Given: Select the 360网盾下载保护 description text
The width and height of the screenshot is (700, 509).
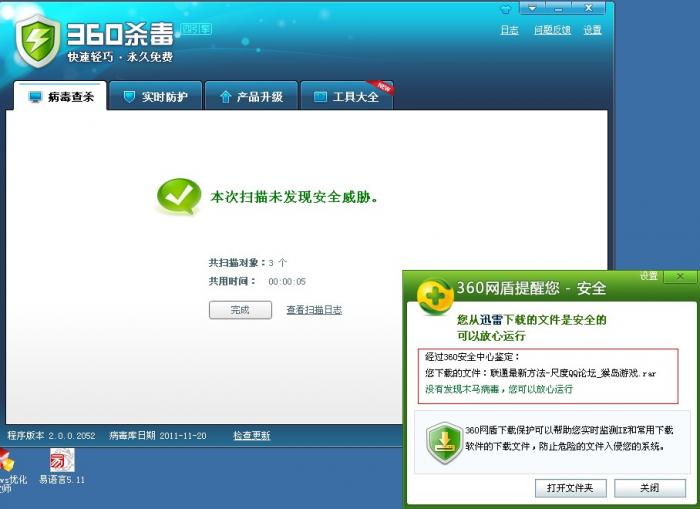Looking at the screenshot, I should click(569, 438).
